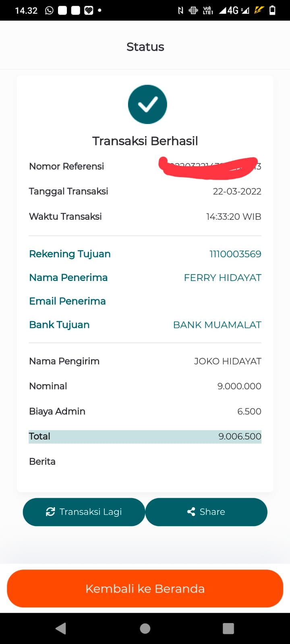Tap the WhatsApp notification icon in status bar
290x644 pixels.
click(49, 10)
